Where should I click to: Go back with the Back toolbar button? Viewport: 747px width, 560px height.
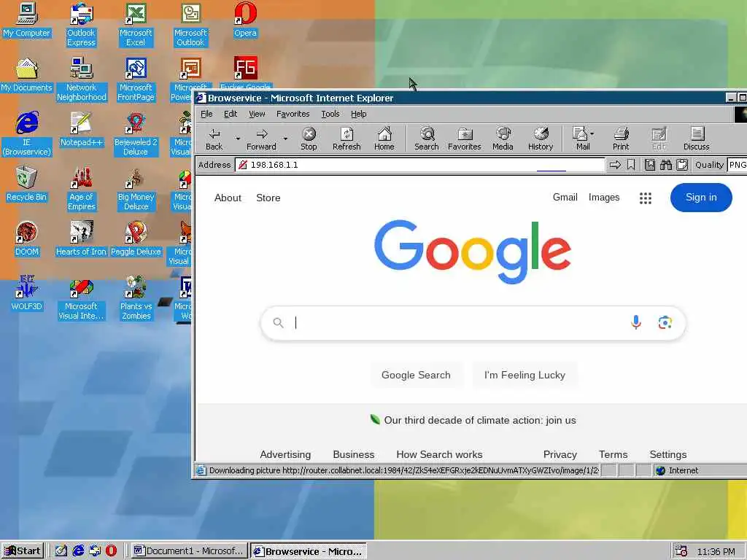[x=214, y=139]
